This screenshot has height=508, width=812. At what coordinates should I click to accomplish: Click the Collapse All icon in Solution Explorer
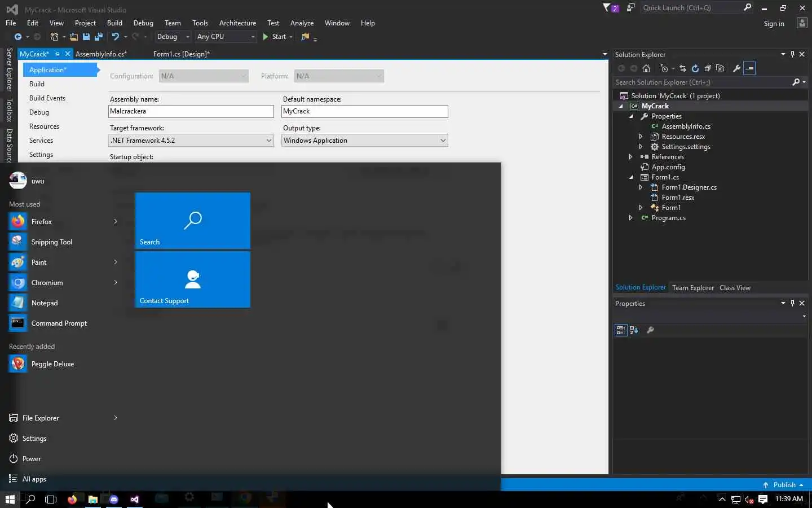point(708,68)
